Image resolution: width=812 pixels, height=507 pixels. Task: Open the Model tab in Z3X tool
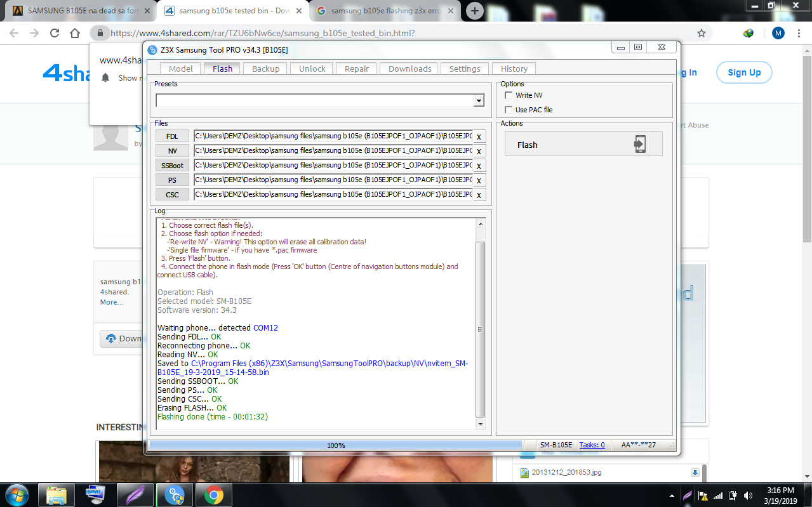click(180, 69)
